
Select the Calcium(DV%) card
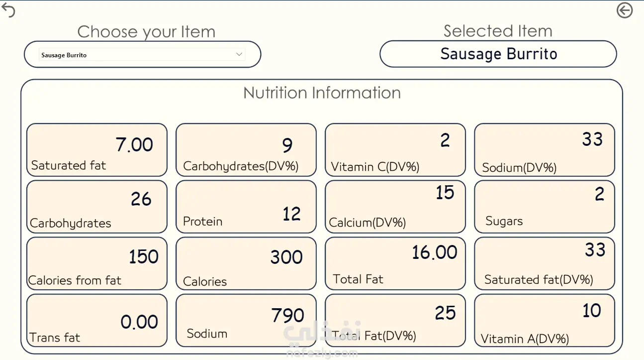pos(395,207)
